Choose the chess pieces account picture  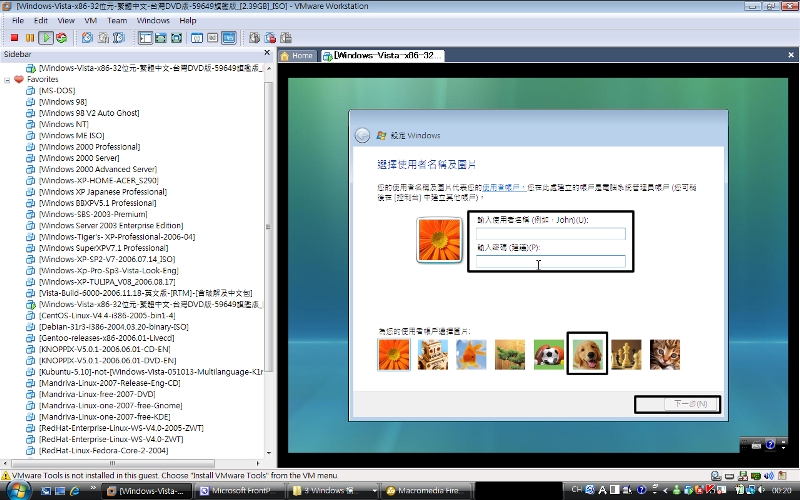tap(626, 355)
